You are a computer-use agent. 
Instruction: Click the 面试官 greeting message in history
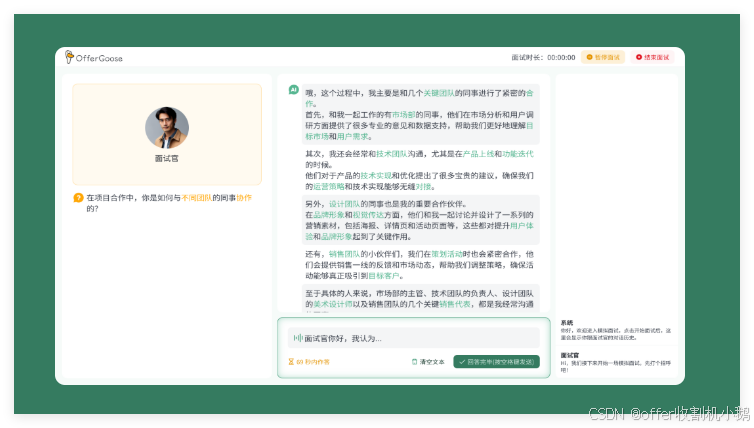[616, 363]
